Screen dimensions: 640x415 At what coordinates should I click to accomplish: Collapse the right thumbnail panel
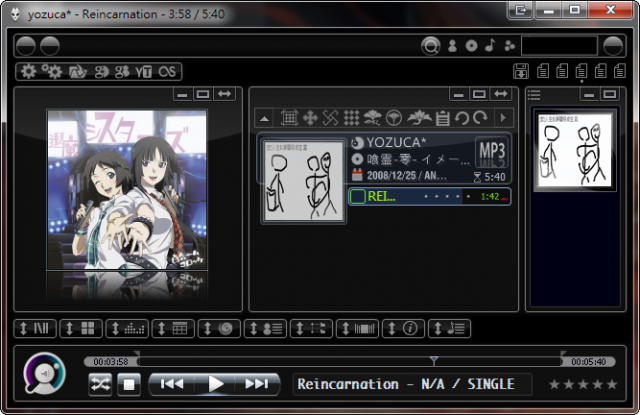coord(589,94)
